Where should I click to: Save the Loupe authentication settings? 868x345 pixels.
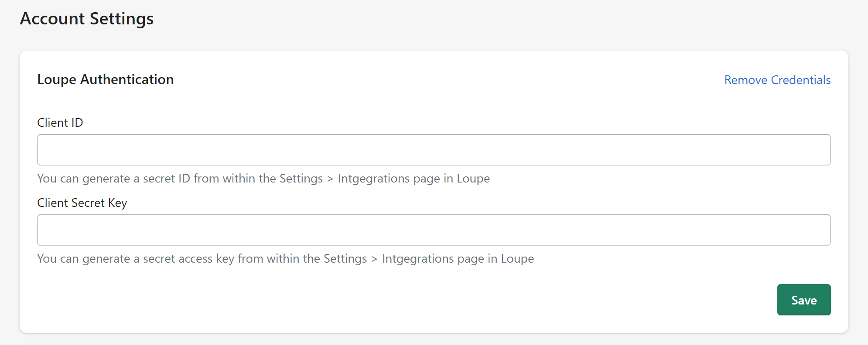click(804, 300)
